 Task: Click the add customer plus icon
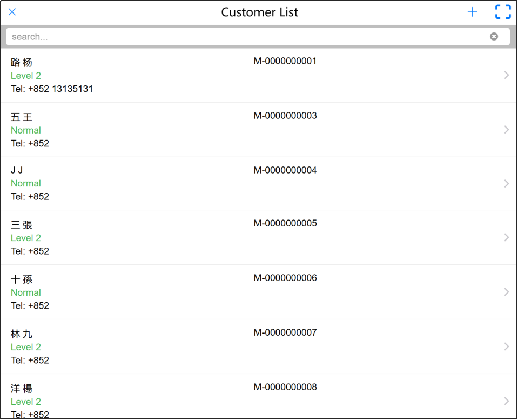tap(473, 12)
